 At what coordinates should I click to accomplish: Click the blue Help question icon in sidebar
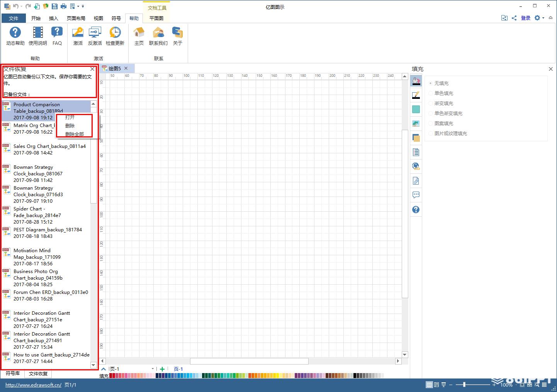[416, 209]
